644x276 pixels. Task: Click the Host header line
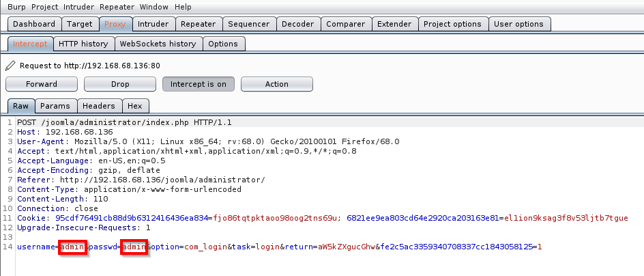[x=65, y=132]
